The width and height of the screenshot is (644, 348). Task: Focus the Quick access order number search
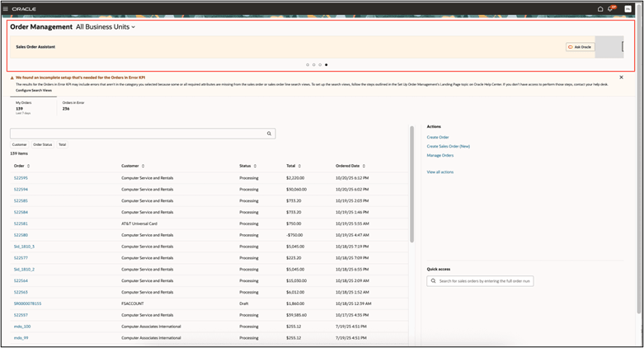pyautogui.click(x=480, y=281)
